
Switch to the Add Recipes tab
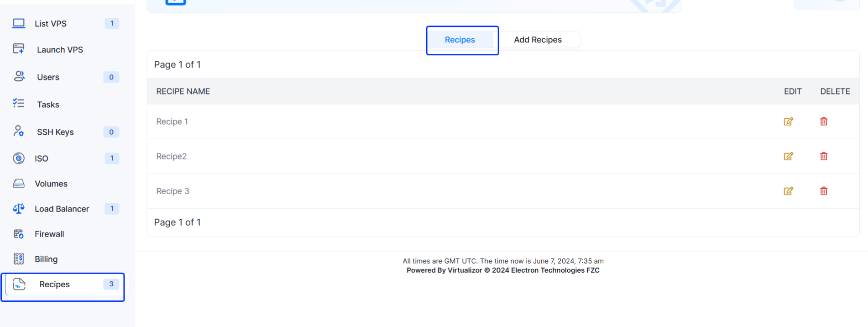point(538,40)
